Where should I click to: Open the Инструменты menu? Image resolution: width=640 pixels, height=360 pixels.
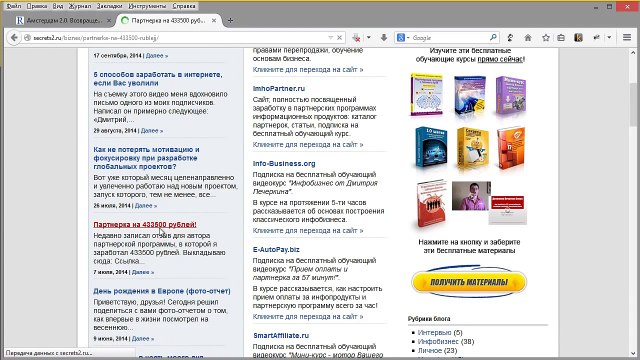(147, 6)
